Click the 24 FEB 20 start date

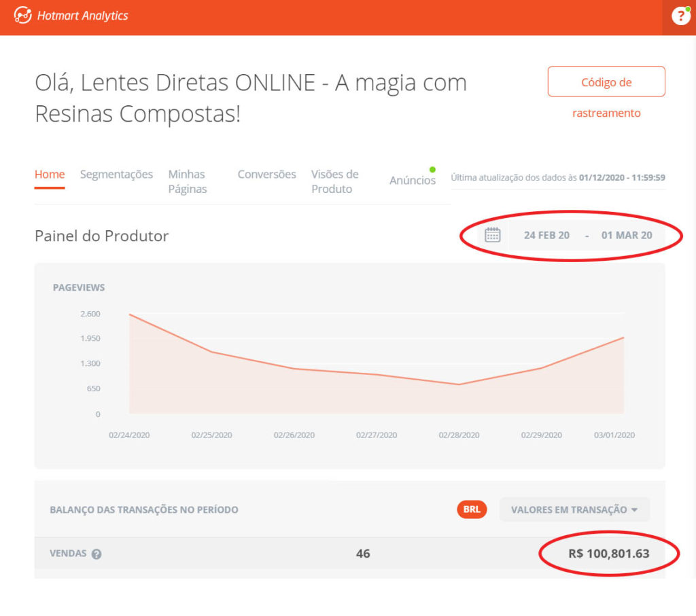click(x=546, y=236)
